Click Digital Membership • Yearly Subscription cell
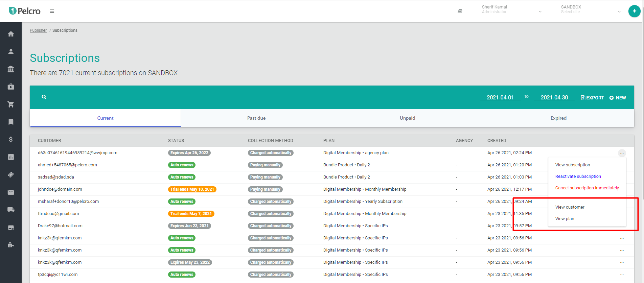Viewport: 644px width, 283px height. tap(363, 202)
